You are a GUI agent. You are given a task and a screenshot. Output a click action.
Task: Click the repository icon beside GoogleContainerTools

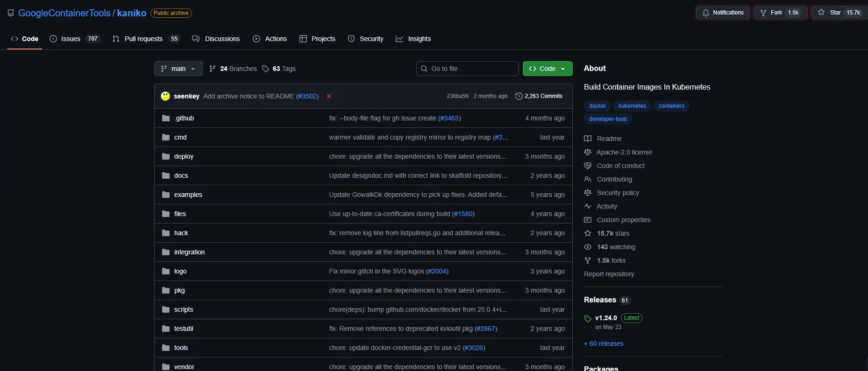point(11,13)
